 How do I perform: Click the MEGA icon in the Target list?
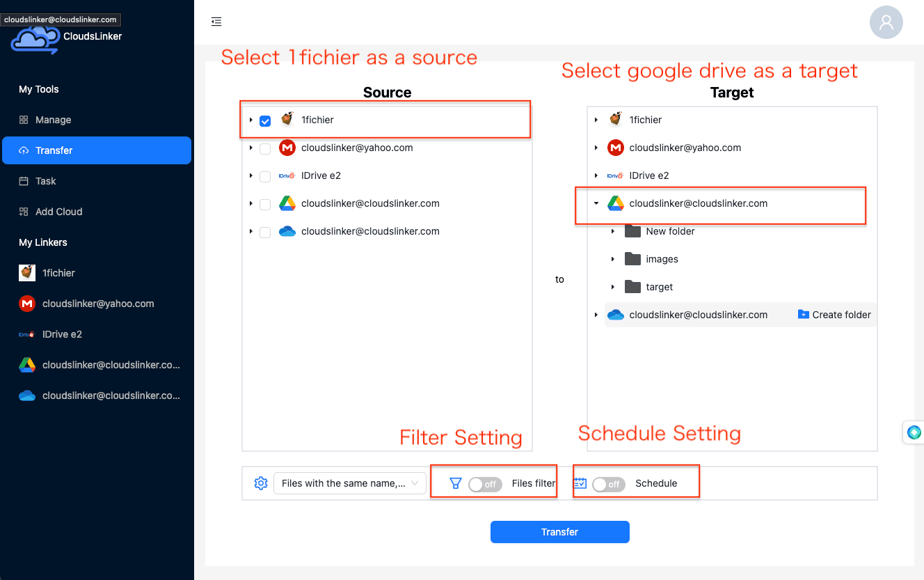(x=615, y=148)
